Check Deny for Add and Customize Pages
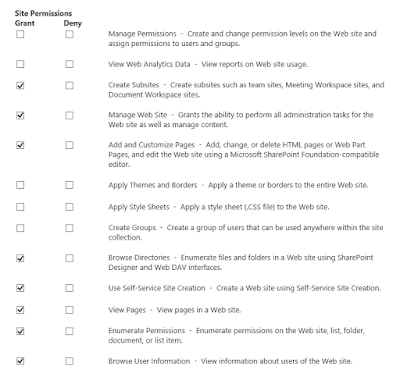The image size is (400, 366). pyautogui.click(x=69, y=145)
